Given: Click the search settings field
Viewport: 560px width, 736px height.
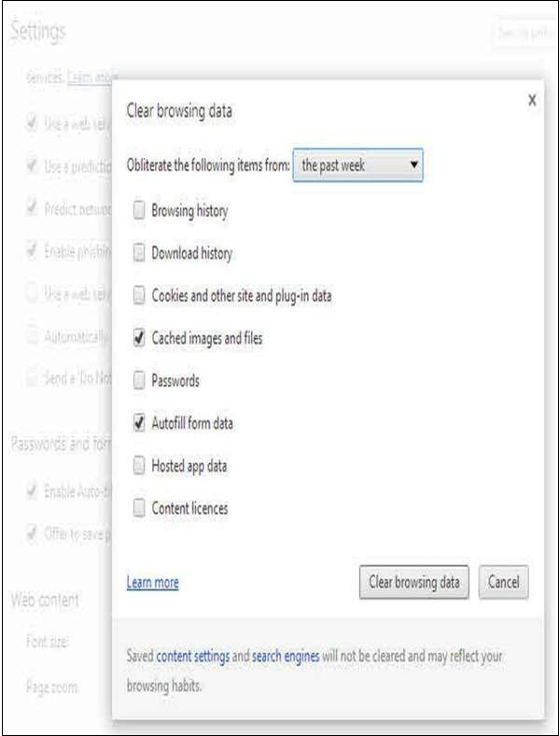Looking at the screenshot, I should (x=523, y=33).
